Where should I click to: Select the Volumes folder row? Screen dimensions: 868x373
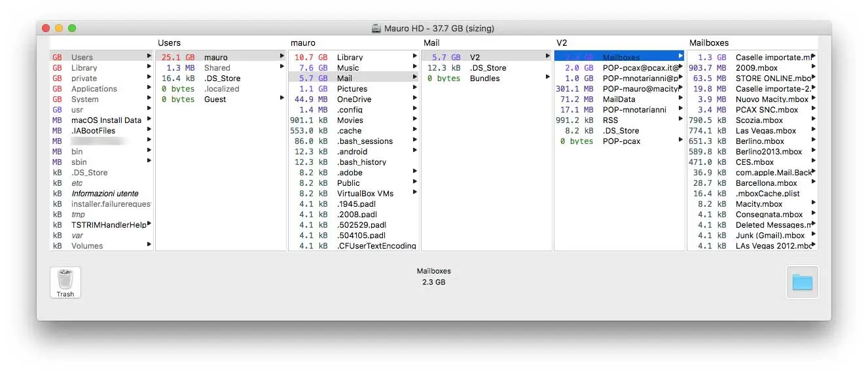[x=101, y=246]
